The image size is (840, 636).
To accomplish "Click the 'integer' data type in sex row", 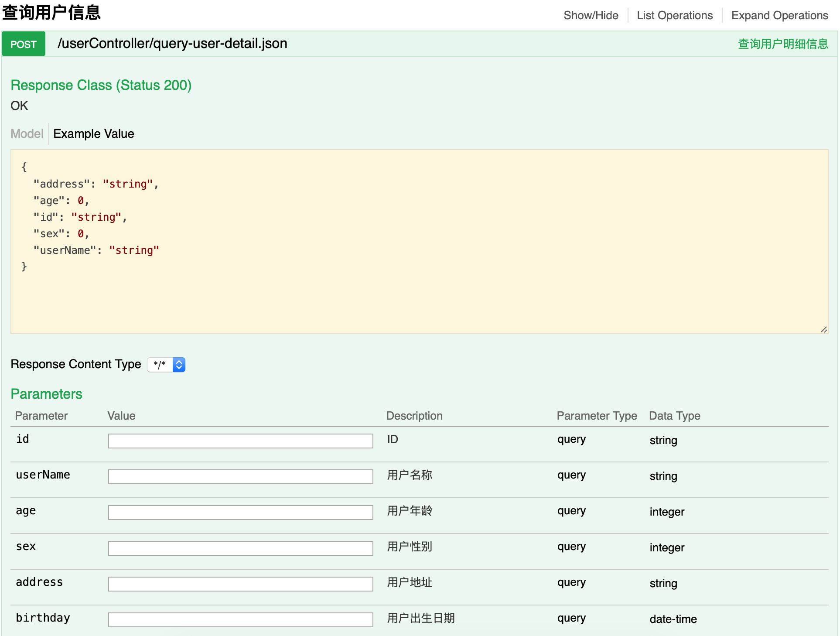I will (x=667, y=548).
